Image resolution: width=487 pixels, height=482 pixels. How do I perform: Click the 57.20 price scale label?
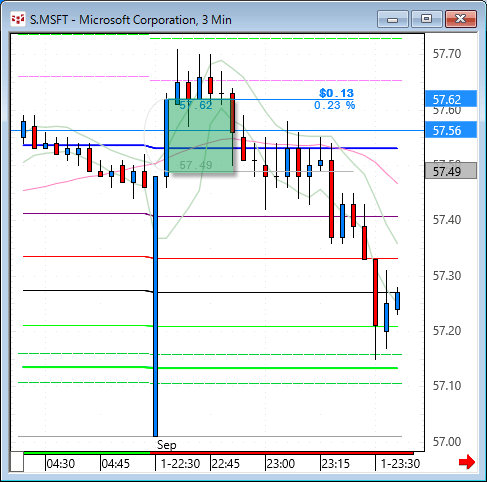[x=447, y=331]
